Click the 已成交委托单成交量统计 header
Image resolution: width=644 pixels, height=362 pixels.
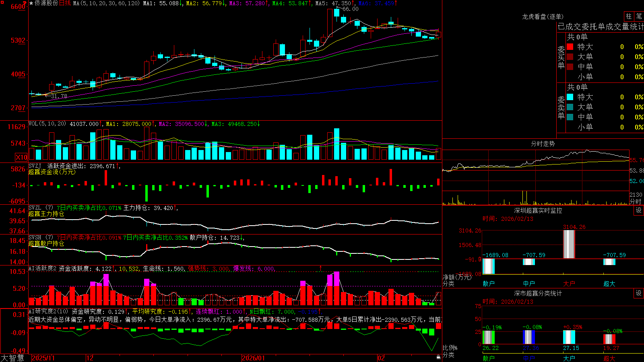601,27
